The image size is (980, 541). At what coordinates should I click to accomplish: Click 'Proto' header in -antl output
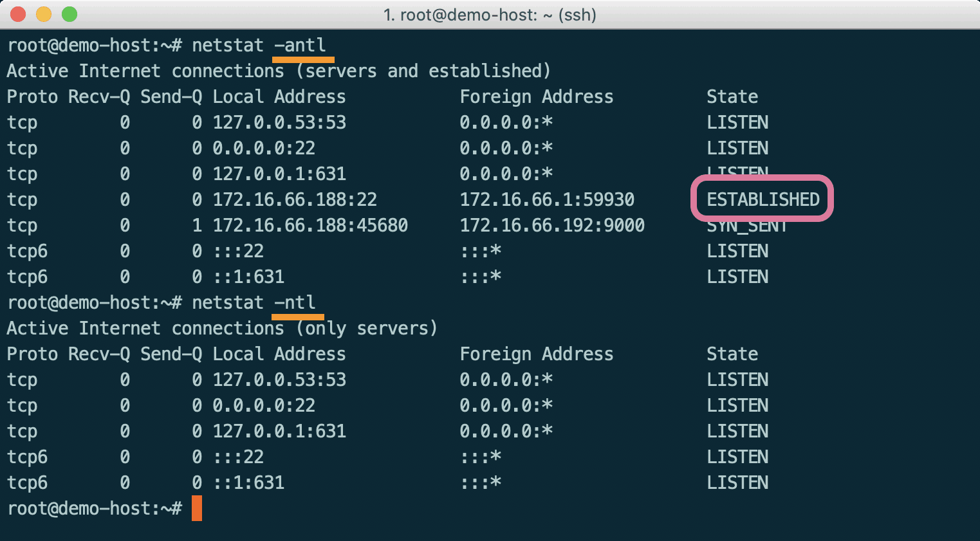point(32,97)
